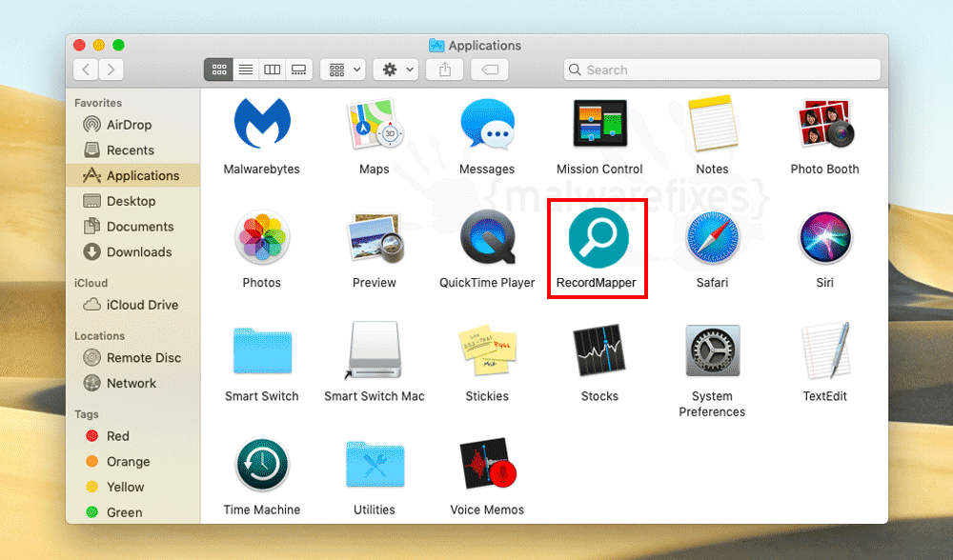Click the Share toolbar button
The image size is (953, 560).
(x=445, y=70)
